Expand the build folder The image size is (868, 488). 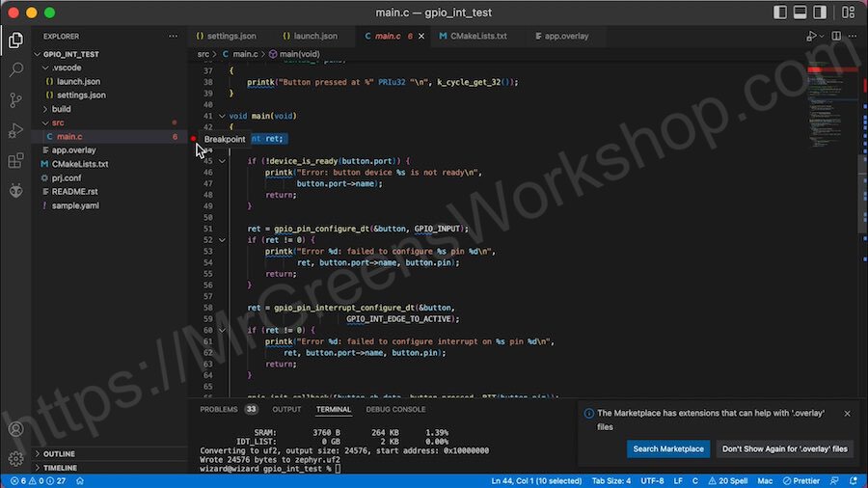click(61, 109)
